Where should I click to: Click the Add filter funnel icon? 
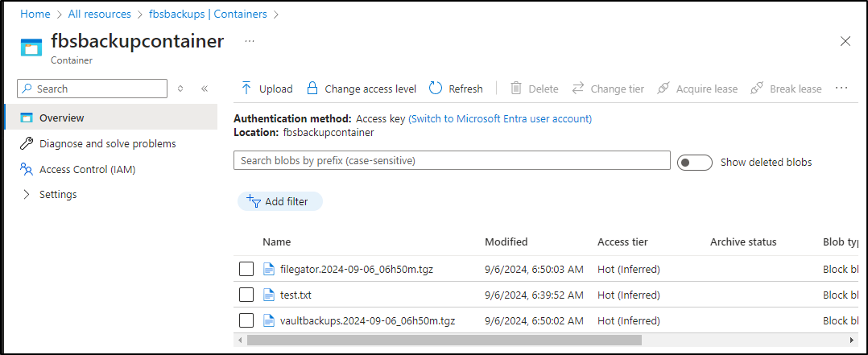[254, 201]
